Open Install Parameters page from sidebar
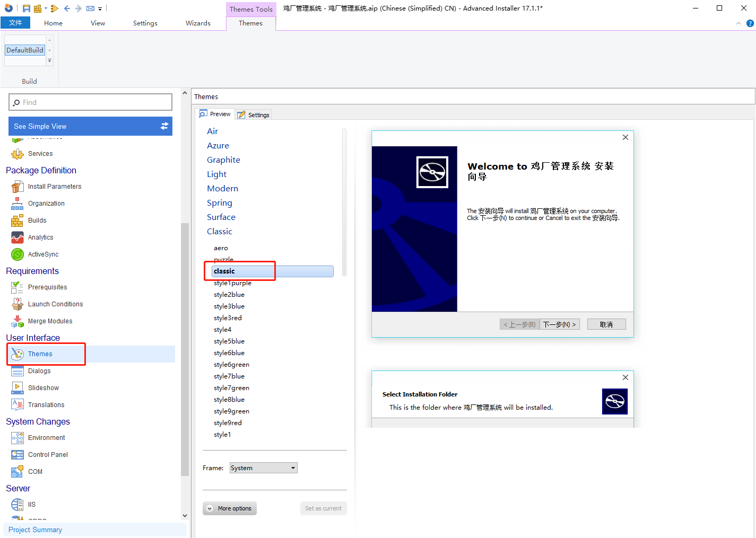Image resolution: width=756 pixels, height=538 pixels. click(x=54, y=187)
